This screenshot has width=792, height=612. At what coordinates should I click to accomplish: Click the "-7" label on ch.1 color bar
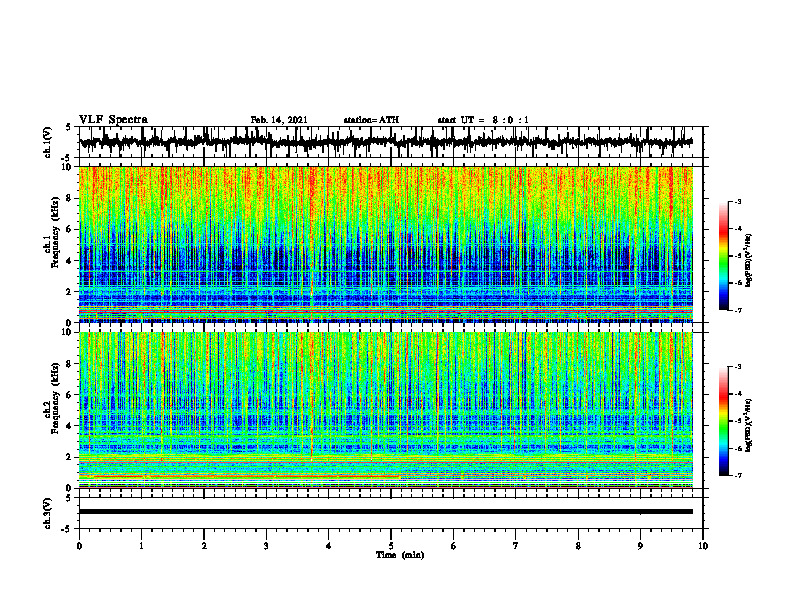(x=737, y=310)
